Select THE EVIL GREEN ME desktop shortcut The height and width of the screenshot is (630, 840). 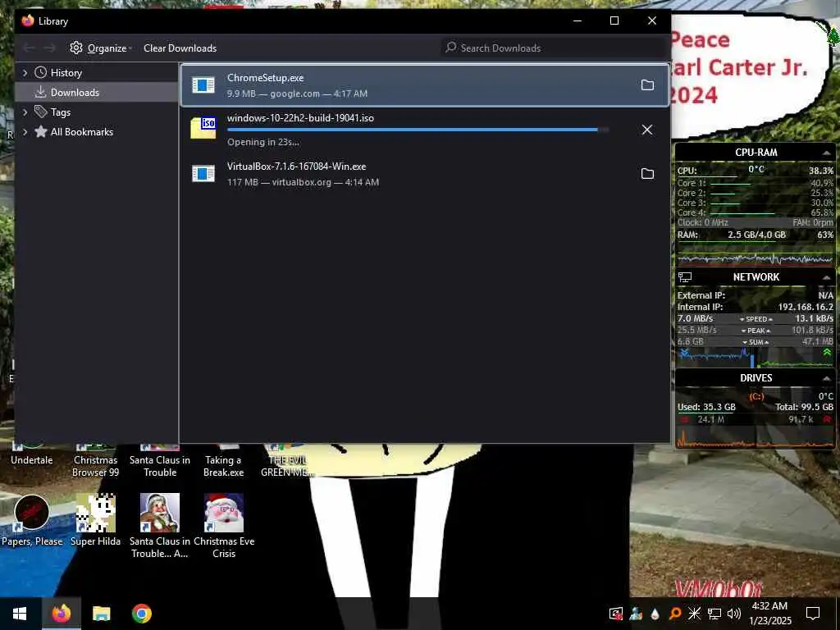click(287, 461)
